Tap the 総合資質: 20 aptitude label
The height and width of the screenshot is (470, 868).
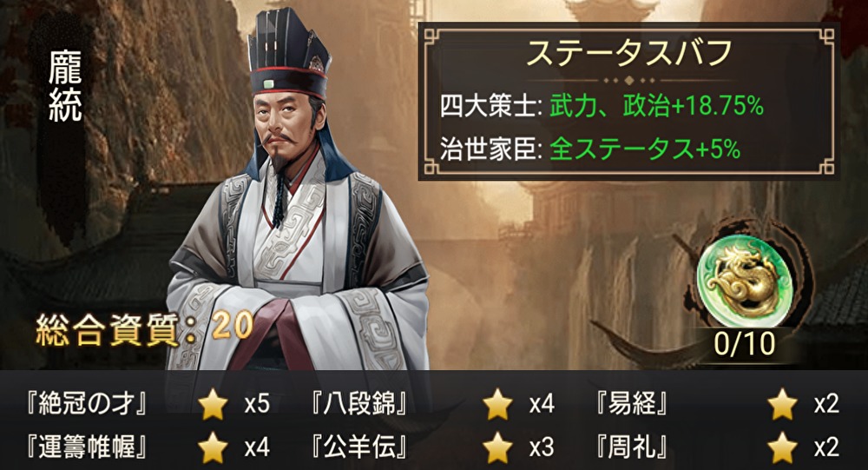point(144,328)
